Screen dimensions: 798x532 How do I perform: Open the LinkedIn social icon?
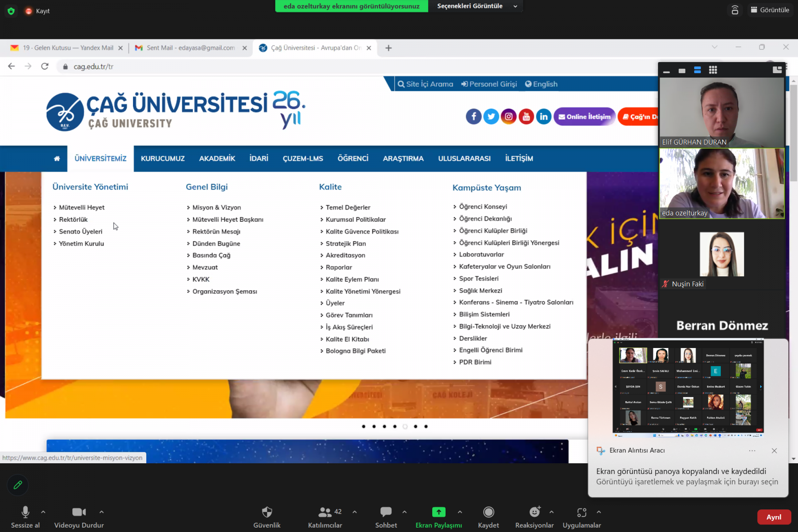click(x=544, y=117)
